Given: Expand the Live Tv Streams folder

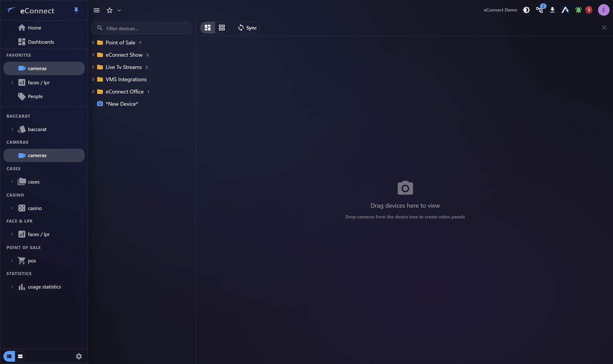Looking at the screenshot, I should coord(93,67).
